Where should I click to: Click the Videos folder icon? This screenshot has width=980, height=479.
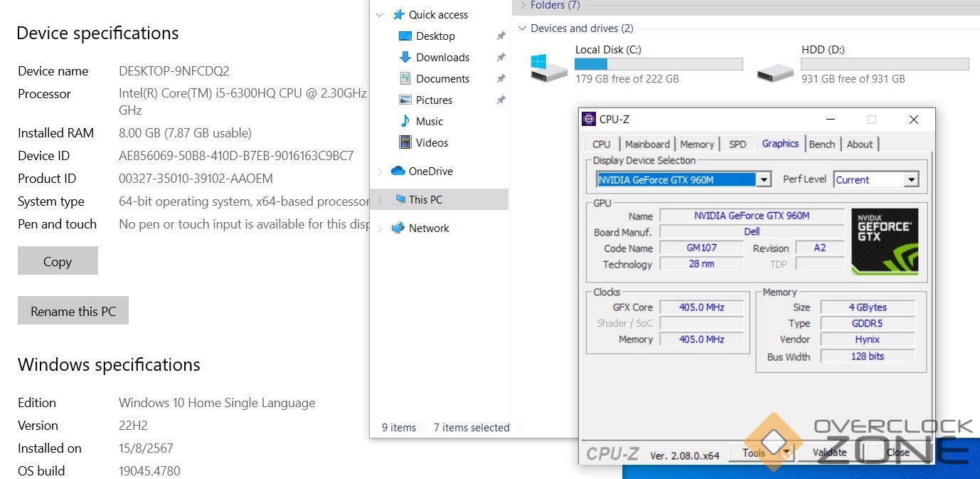[405, 142]
